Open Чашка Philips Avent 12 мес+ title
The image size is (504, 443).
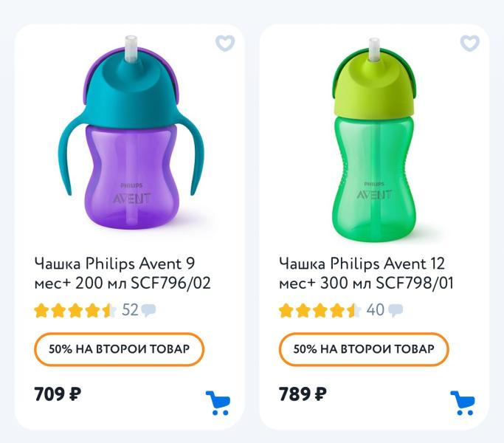coord(366,273)
